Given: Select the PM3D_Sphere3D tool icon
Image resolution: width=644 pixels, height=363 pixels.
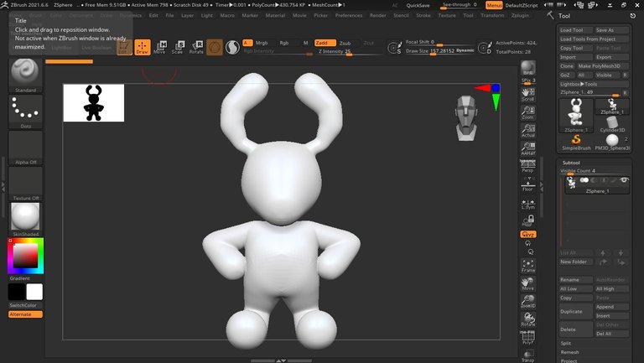Looking at the screenshot, I should (x=612, y=142).
